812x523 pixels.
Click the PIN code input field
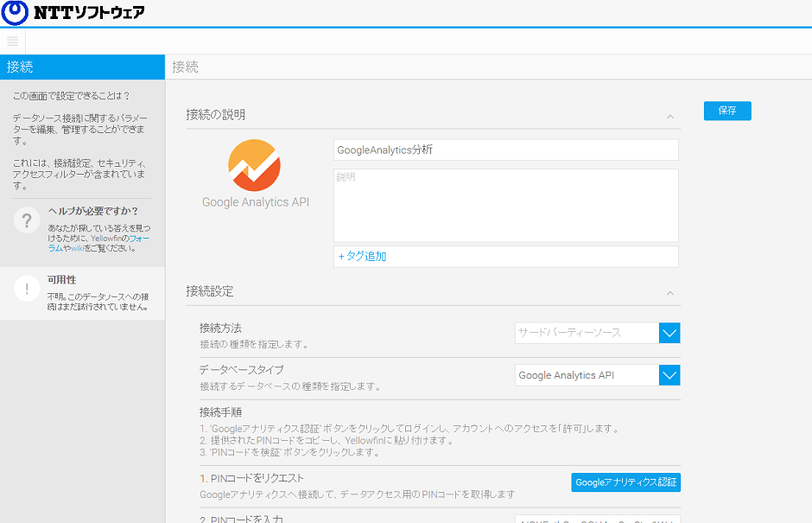pos(598,519)
